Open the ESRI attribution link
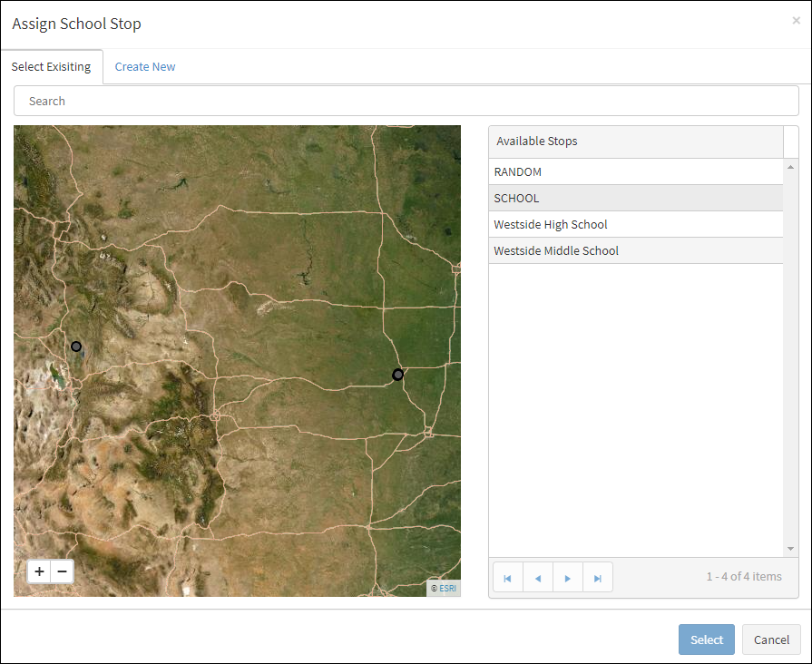The height and width of the screenshot is (664, 812). 448,589
